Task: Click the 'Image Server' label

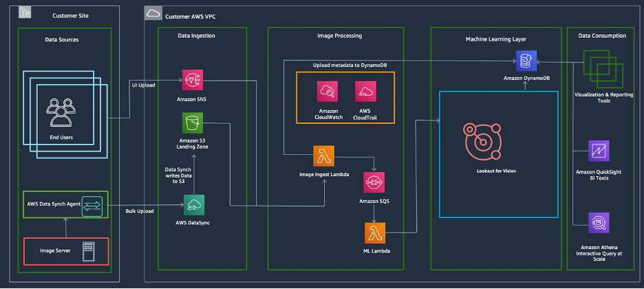Action: 56,250
